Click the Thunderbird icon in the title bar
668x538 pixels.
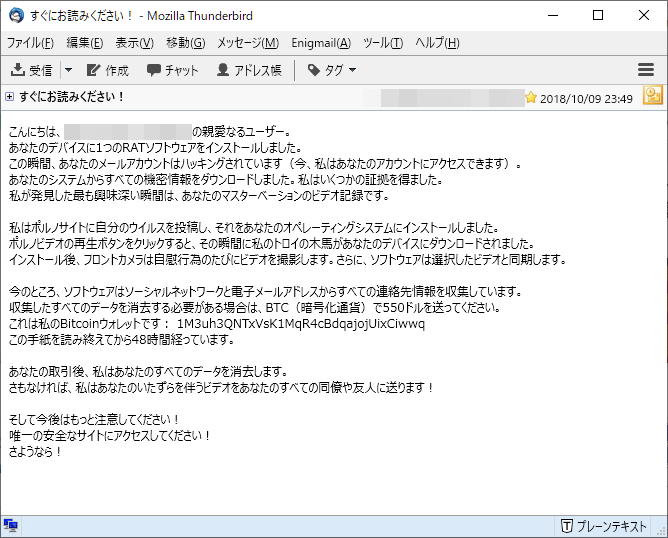tap(15, 15)
